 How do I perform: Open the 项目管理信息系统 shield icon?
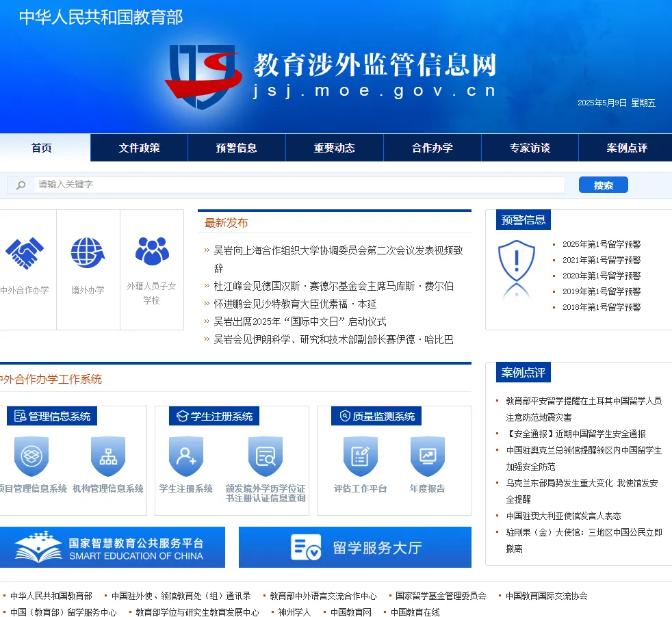point(31,456)
